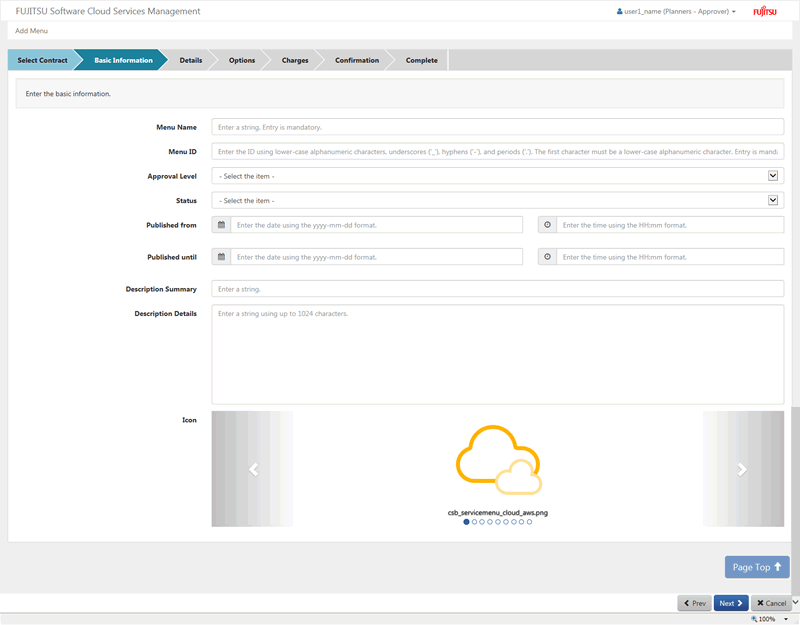Click the Published until time field

(x=670, y=257)
